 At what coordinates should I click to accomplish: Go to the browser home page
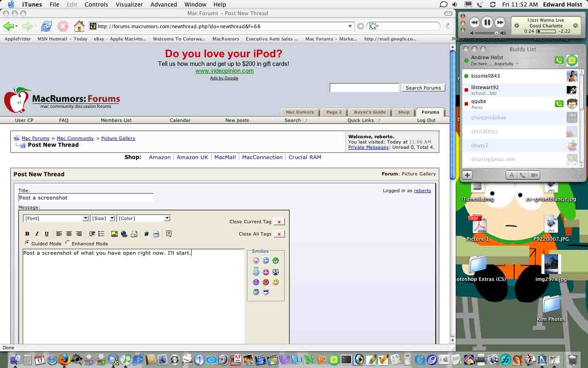click(79, 27)
